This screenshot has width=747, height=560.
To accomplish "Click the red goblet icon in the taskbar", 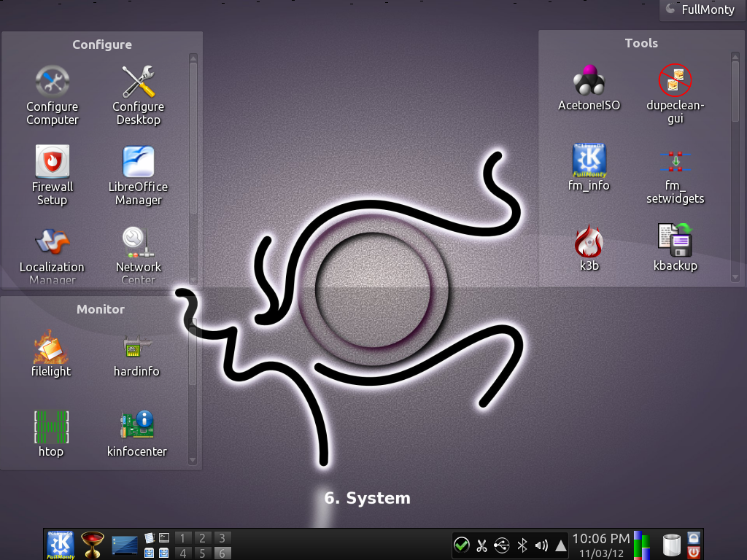I will (x=93, y=545).
